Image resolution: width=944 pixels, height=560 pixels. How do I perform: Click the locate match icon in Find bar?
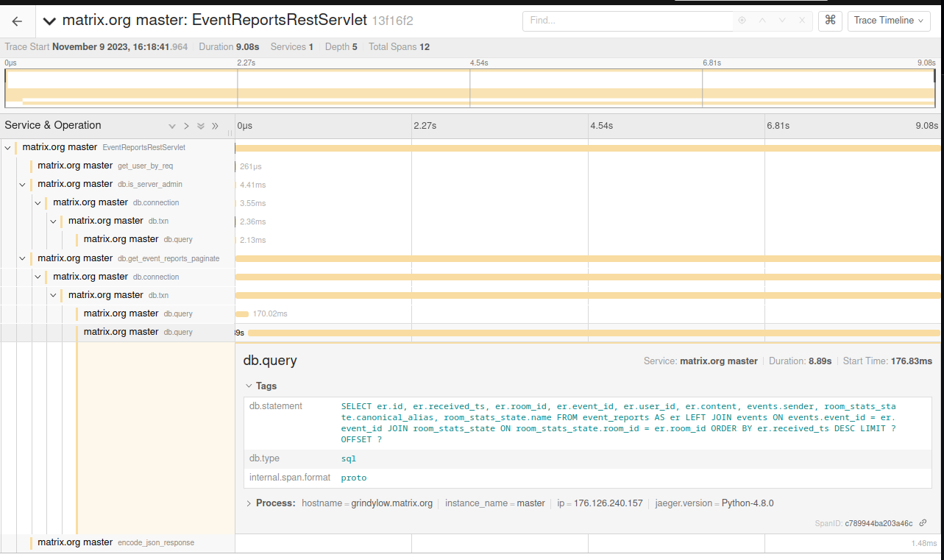[742, 21]
